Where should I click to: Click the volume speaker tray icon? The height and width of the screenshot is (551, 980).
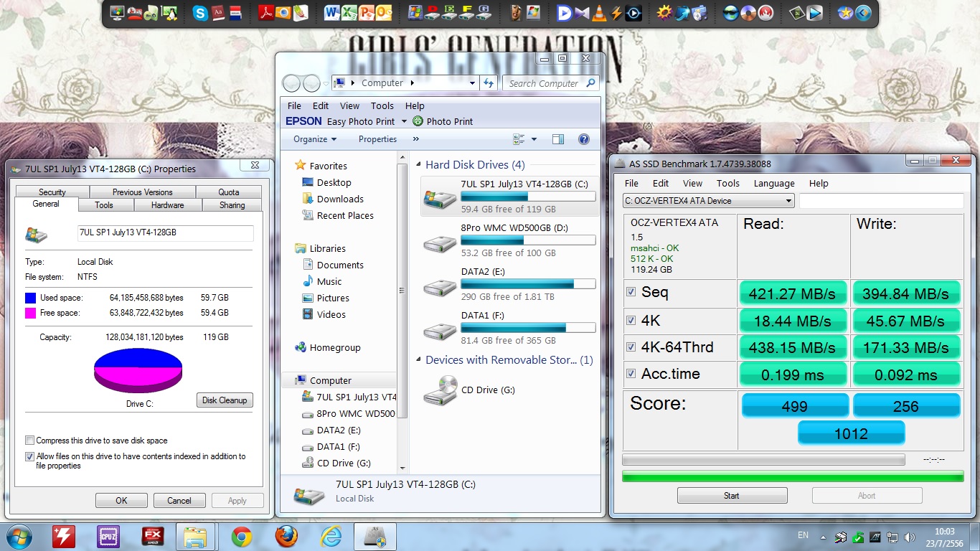tap(910, 537)
